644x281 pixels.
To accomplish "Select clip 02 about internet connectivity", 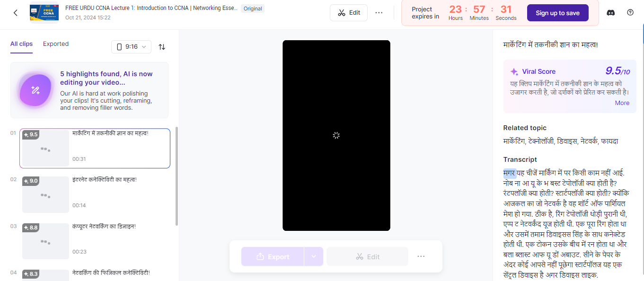I will point(95,194).
